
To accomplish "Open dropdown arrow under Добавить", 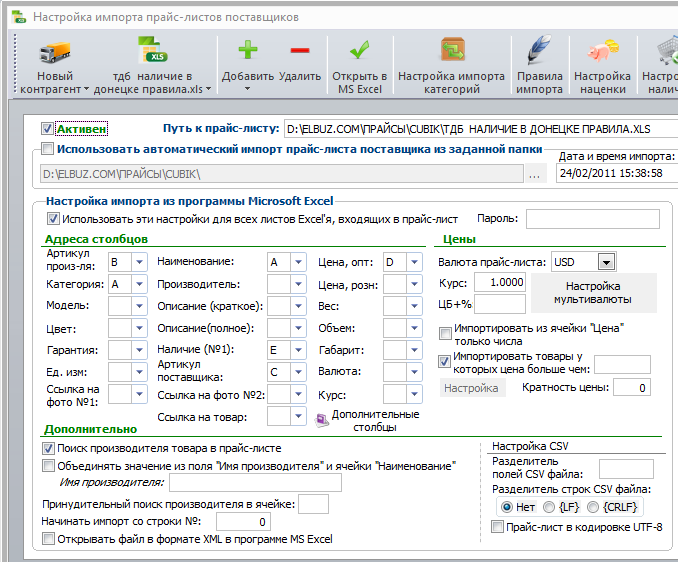I will (x=247, y=89).
